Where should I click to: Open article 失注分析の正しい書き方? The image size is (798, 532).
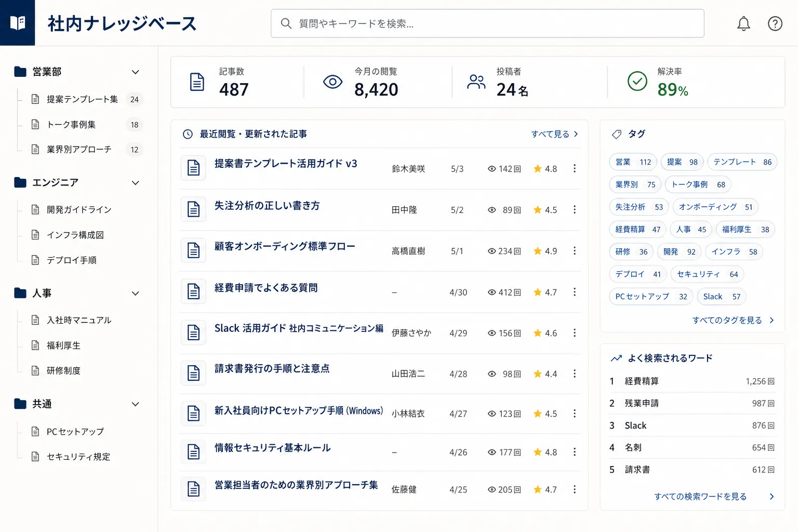(267, 206)
